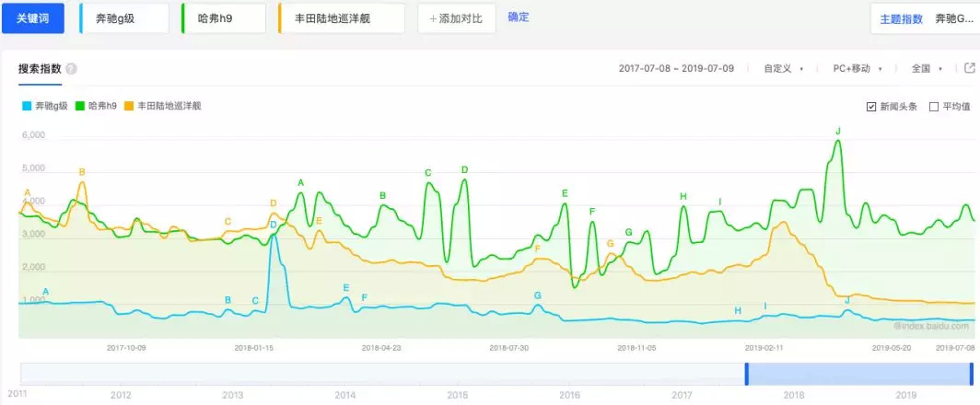Select the 搜索指数 tab
The height and width of the screenshot is (405, 980).
(40, 69)
